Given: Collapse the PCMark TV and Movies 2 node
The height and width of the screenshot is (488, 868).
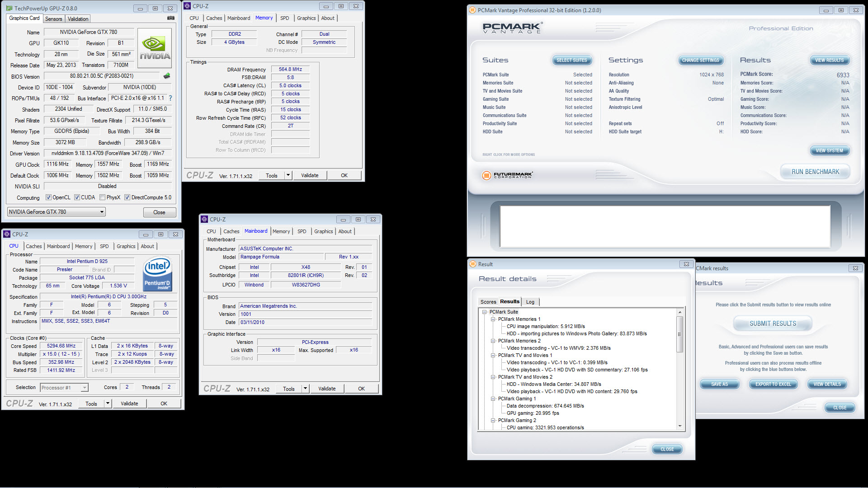Looking at the screenshot, I should 493,377.
